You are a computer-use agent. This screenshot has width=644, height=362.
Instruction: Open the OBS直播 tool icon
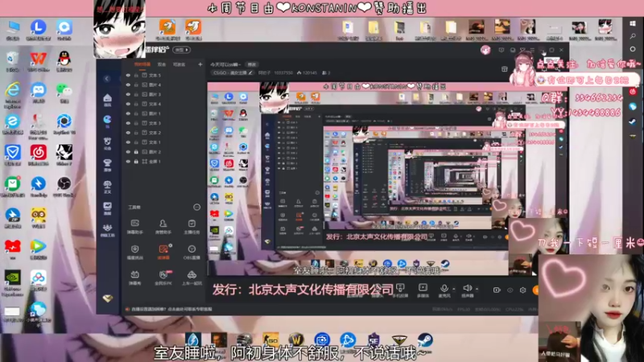pos(192,249)
